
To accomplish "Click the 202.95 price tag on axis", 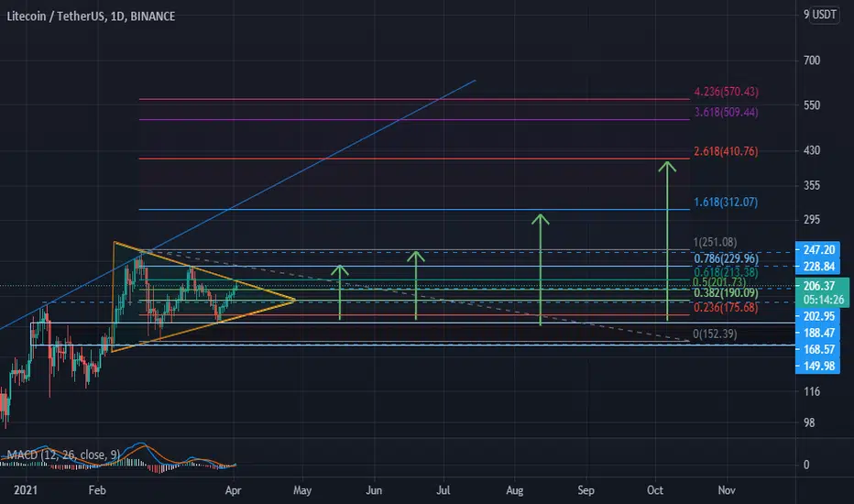I will click(817, 316).
